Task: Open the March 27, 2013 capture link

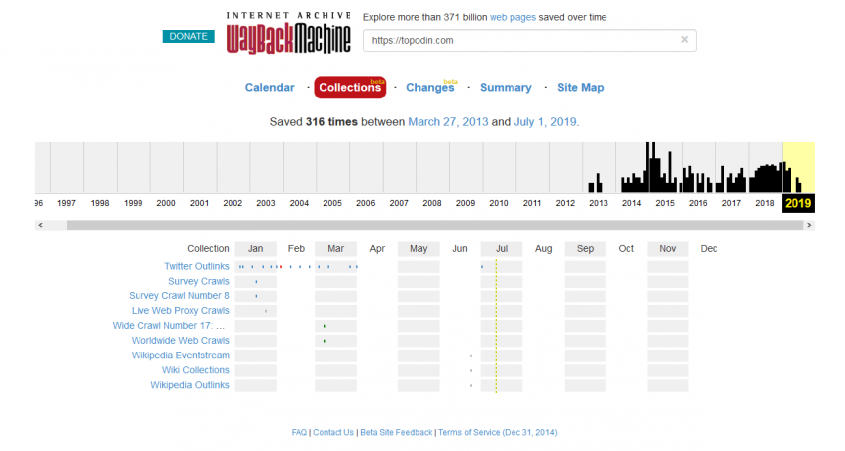Action: [447, 122]
